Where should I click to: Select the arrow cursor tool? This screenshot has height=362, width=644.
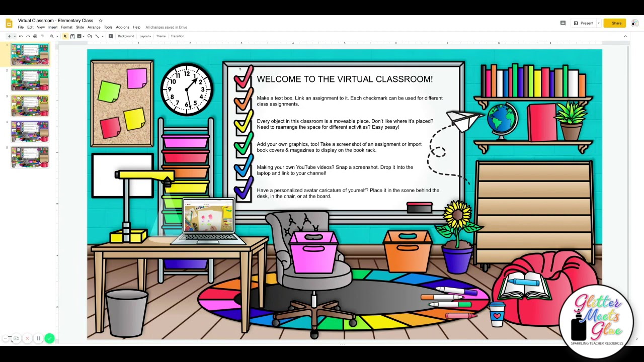pyautogui.click(x=65, y=36)
